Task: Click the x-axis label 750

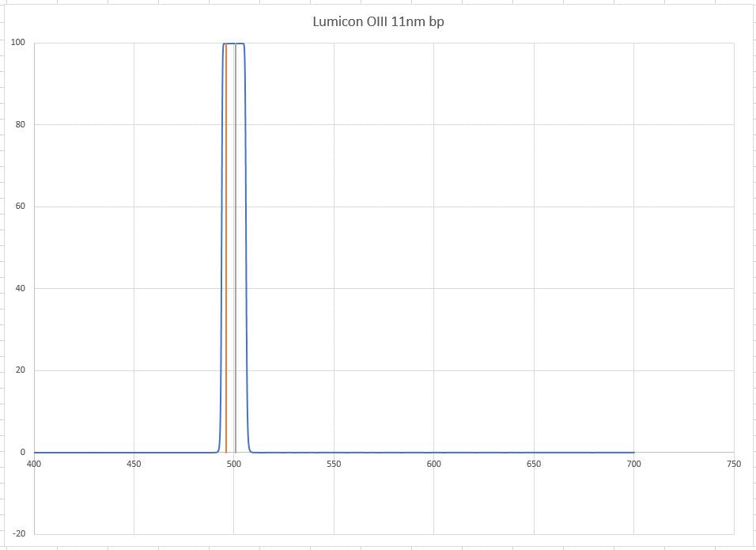Action: [733, 464]
